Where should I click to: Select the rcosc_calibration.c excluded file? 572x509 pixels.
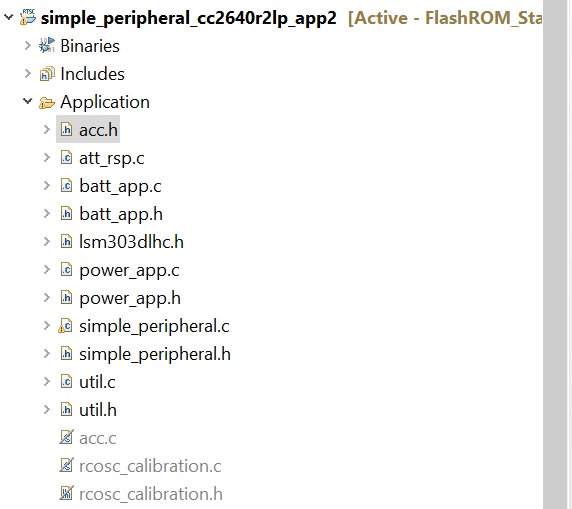(x=150, y=466)
